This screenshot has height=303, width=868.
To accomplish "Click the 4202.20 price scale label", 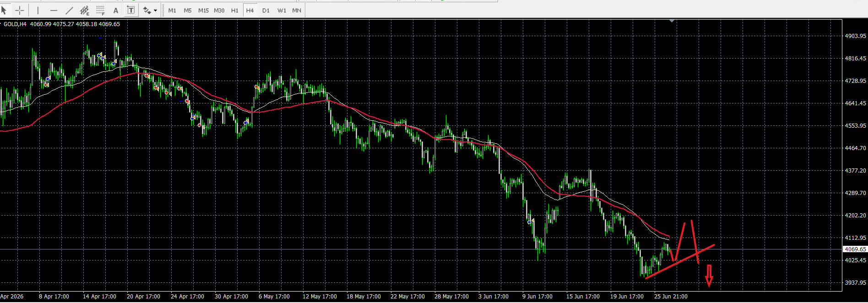I will 856,215.
